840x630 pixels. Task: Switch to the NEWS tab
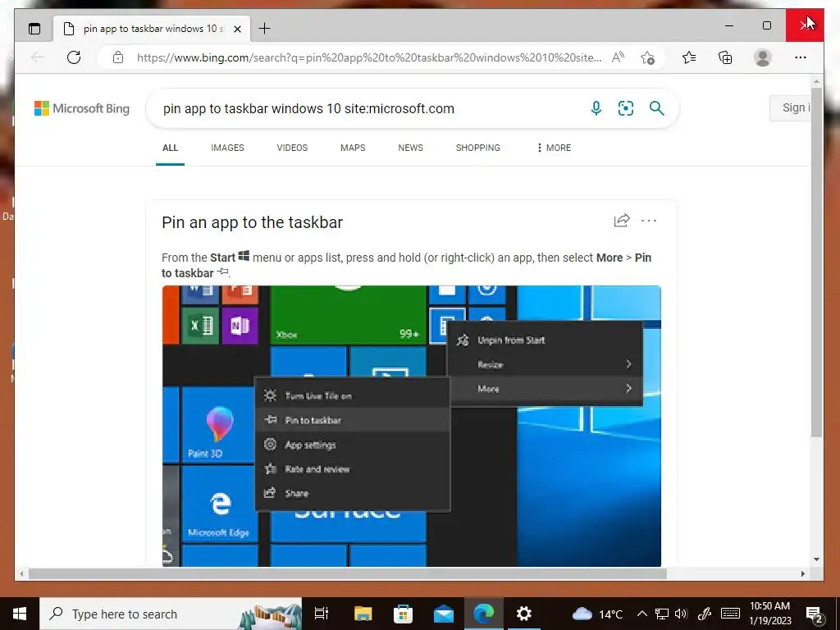click(x=410, y=148)
